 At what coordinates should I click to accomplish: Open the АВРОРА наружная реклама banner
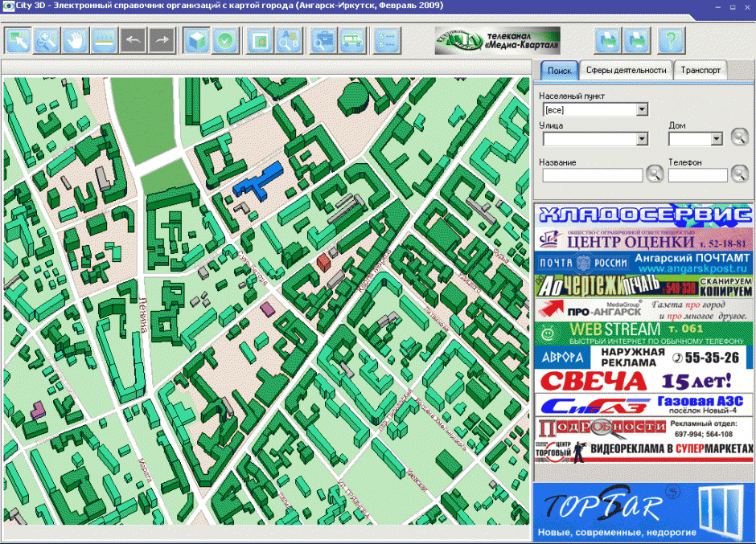pos(643,358)
